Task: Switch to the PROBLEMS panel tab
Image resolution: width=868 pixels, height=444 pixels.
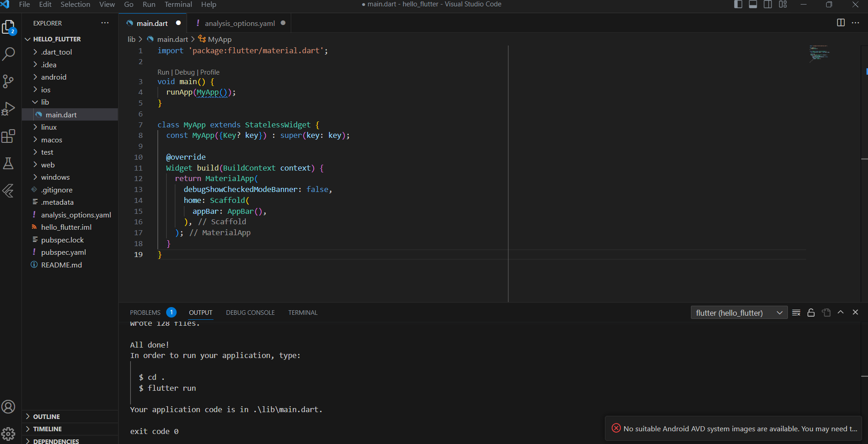Action: 152,313
